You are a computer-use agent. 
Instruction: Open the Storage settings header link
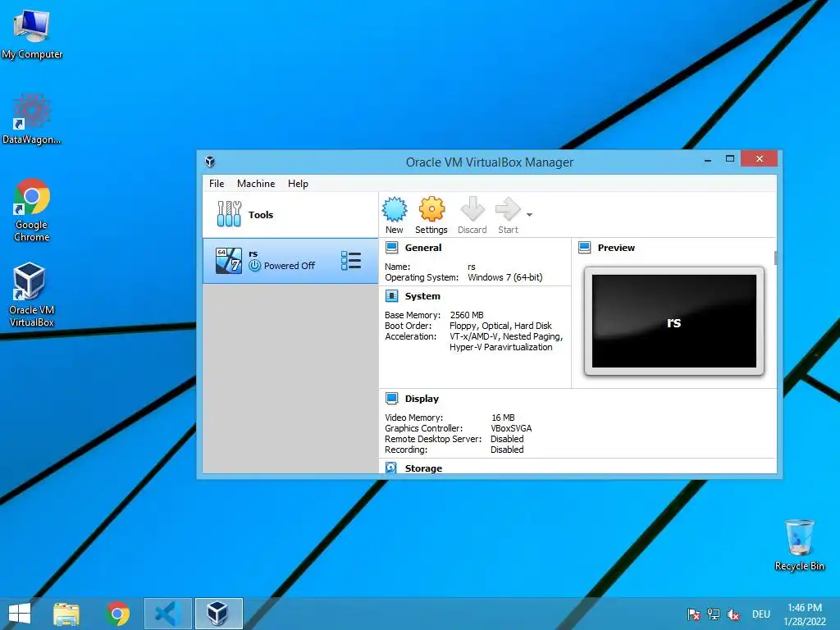[423, 468]
